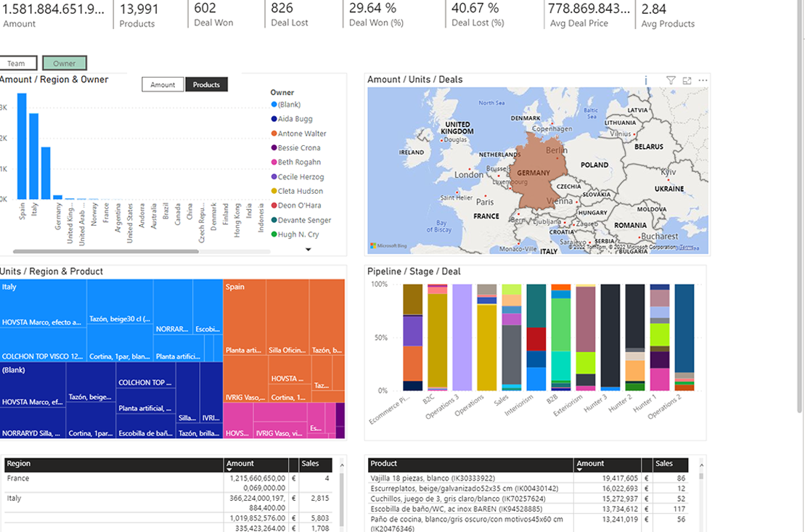Open Terms link on the map
Screen dimensions: 805x532
pyautogui.click(x=685, y=247)
